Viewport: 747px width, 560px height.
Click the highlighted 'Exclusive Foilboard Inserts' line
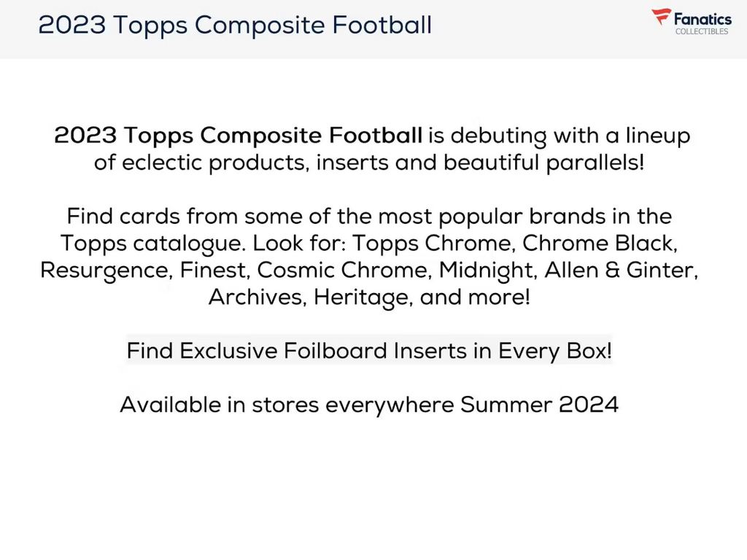pos(369,351)
